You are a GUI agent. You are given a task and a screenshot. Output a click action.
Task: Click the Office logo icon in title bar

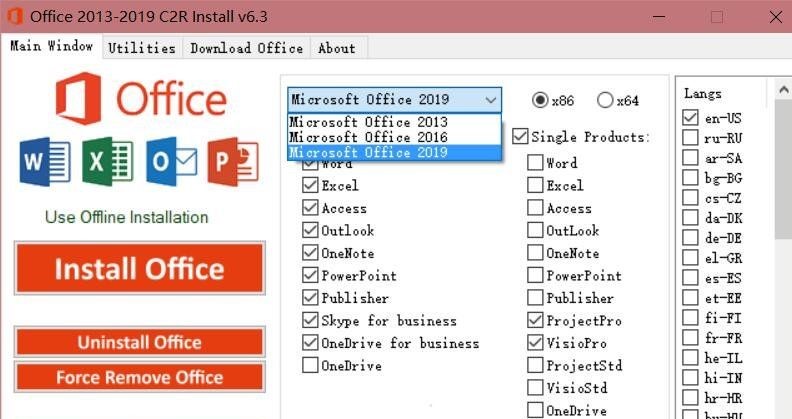click(x=15, y=16)
